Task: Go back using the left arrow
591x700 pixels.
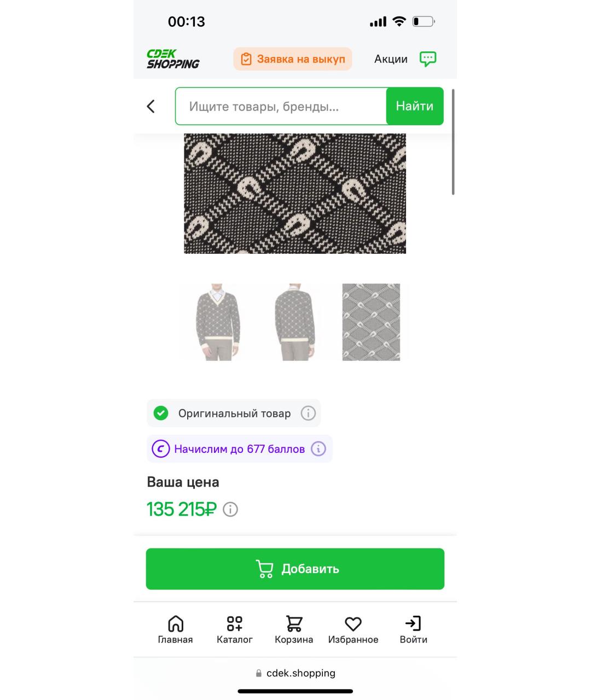Action: pyautogui.click(x=151, y=106)
